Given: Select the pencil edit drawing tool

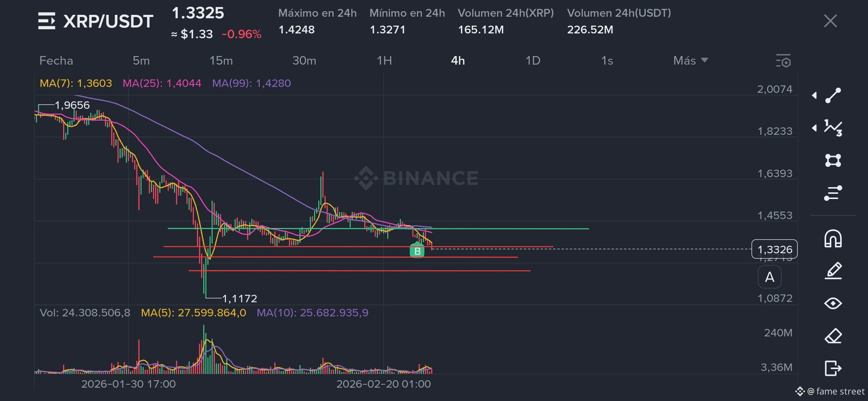Looking at the screenshot, I should pos(833,271).
